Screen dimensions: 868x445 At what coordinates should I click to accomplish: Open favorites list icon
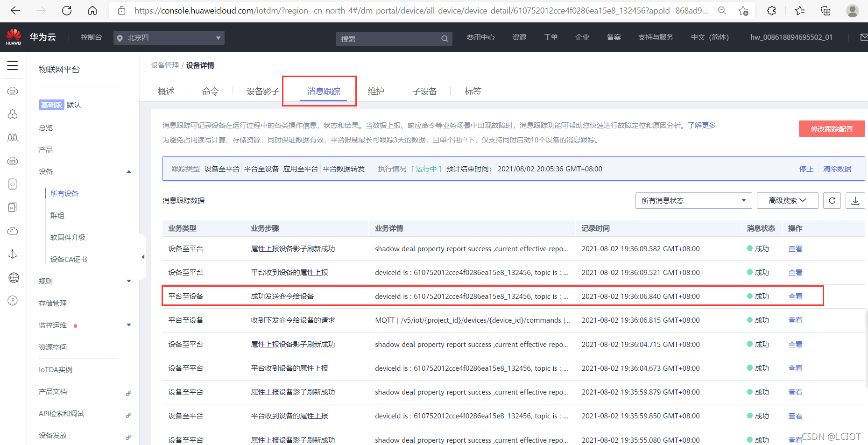(800, 10)
